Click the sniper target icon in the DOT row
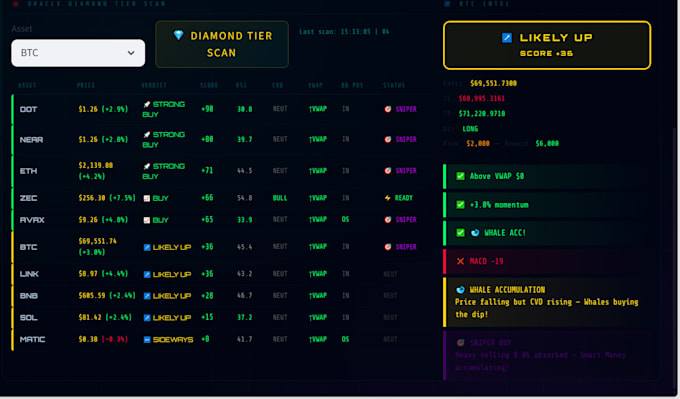The image size is (680, 399). click(x=388, y=109)
